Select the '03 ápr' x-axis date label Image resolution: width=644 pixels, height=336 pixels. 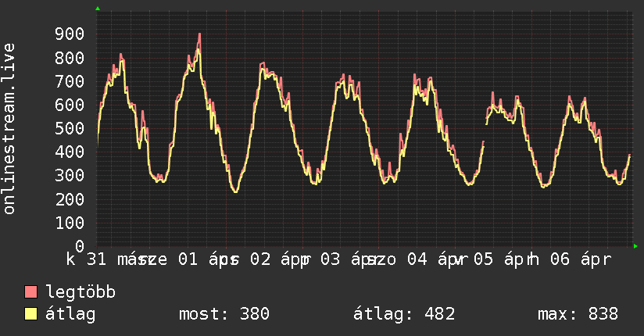(x=345, y=260)
